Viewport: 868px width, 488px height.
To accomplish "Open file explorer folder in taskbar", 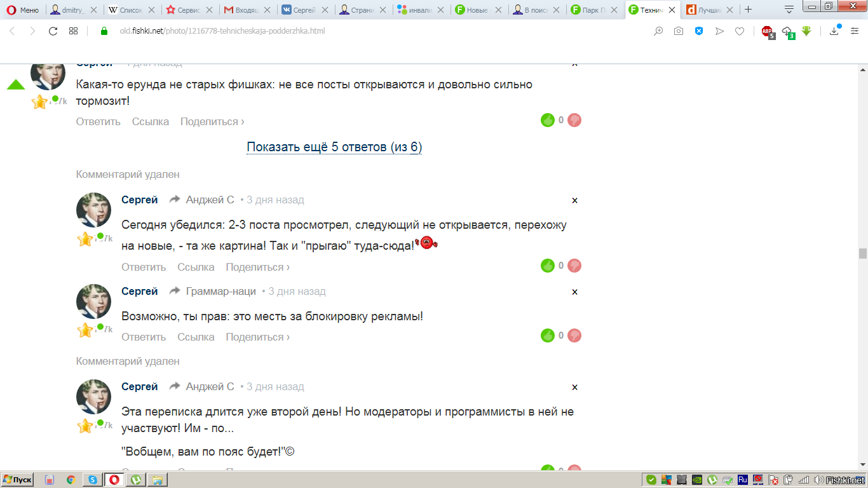I will coord(158,480).
